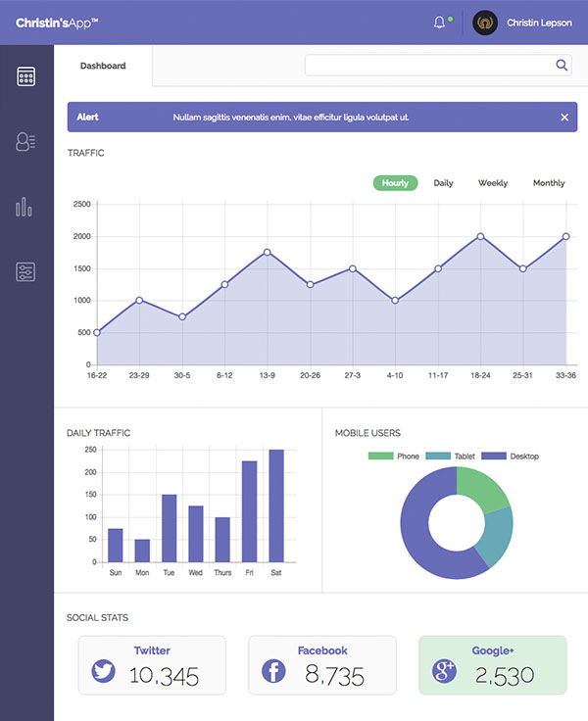The width and height of the screenshot is (588, 721).
Task: Click the Facebook stats card title
Action: (x=322, y=650)
